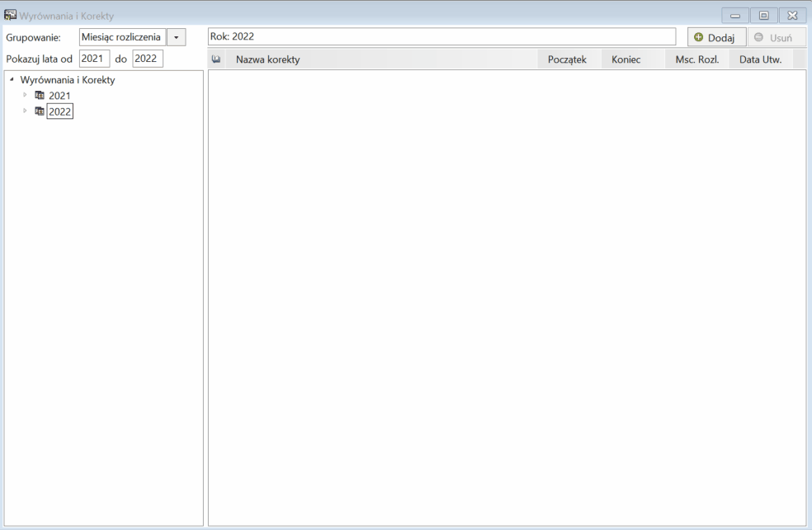The width and height of the screenshot is (812, 530).
Task: Sort by Nazwa korekty column header
Action: (x=382, y=59)
